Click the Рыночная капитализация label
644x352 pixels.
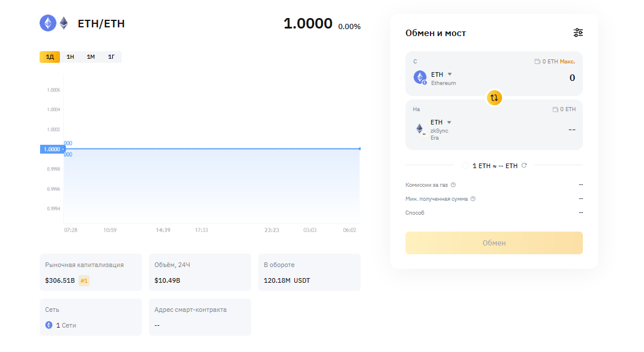point(84,265)
